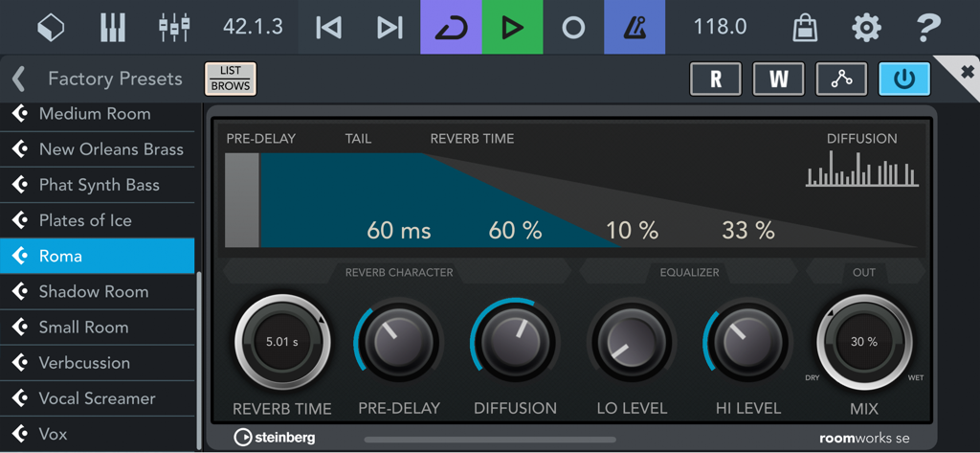The image size is (980, 453).
Task: Open help with the question mark
Action: 927,27
